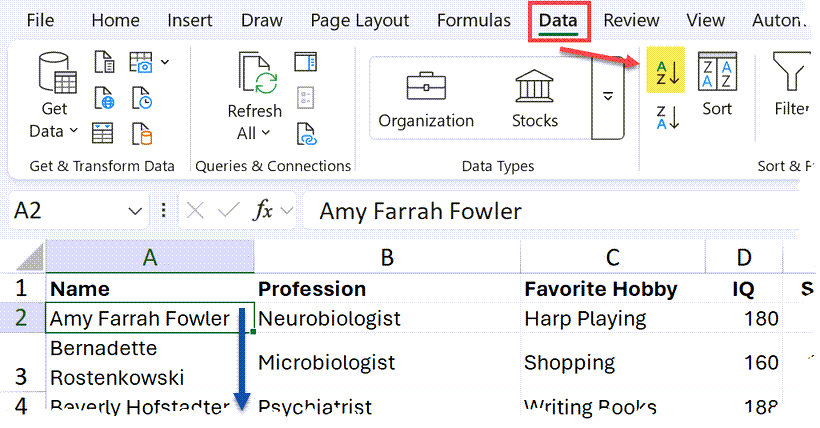Click the formula bar text field

(x=552, y=211)
